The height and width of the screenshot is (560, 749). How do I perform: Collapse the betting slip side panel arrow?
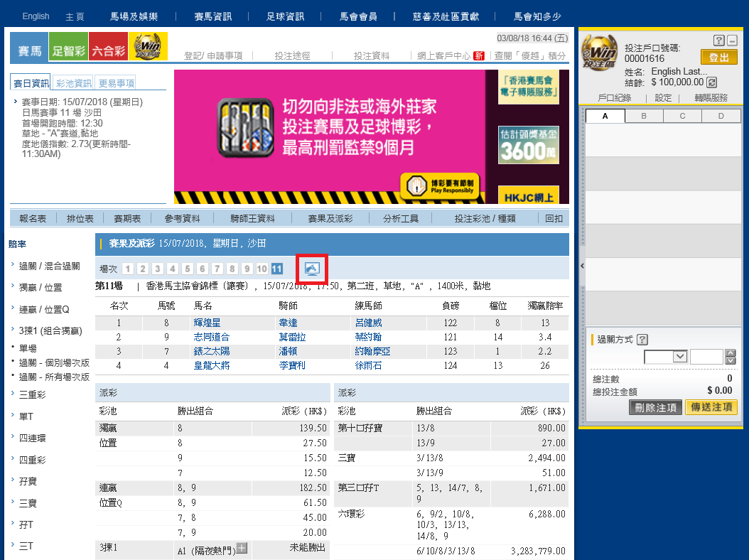tap(582, 265)
